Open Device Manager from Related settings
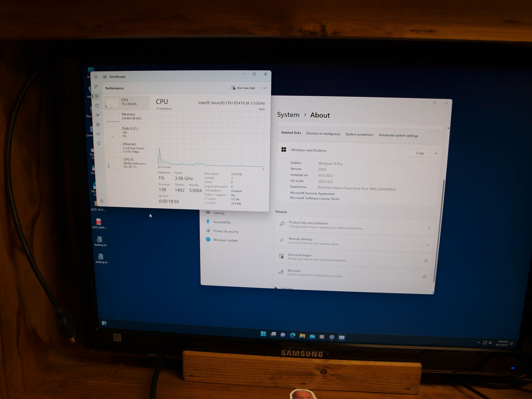532x399 pixels. tap(353, 258)
